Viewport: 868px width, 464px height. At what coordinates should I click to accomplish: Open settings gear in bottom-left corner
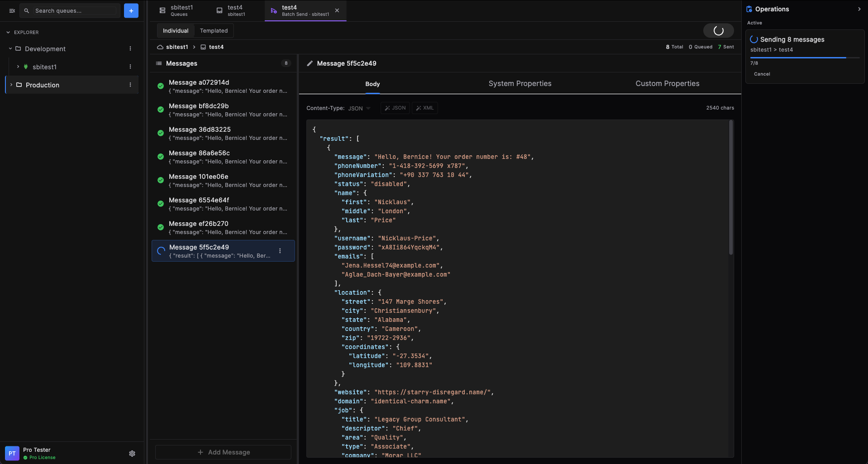pos(132,454)
